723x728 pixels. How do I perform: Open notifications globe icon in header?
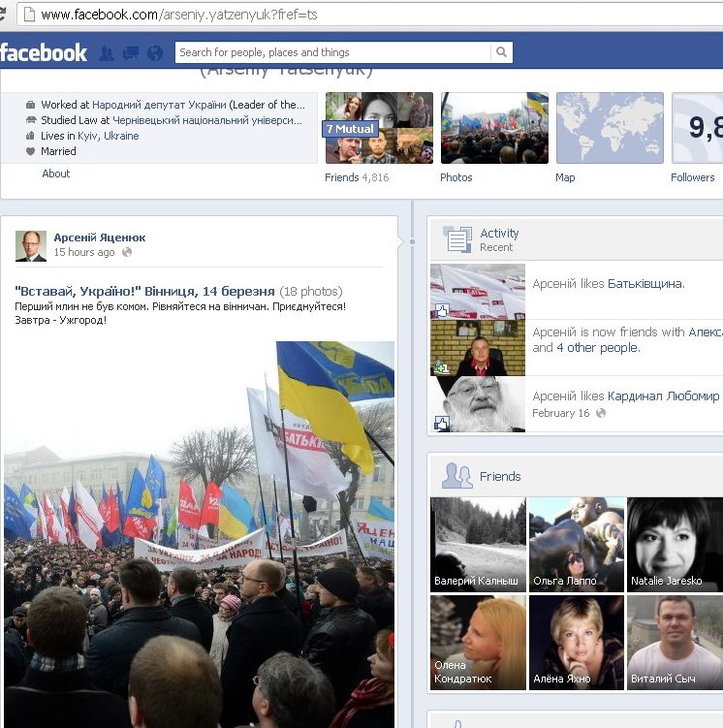(155, 53)
